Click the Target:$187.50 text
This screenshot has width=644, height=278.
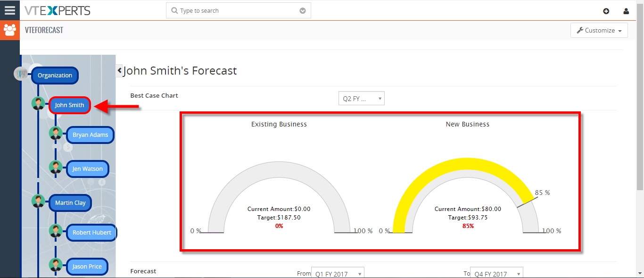tap(279, 218)
